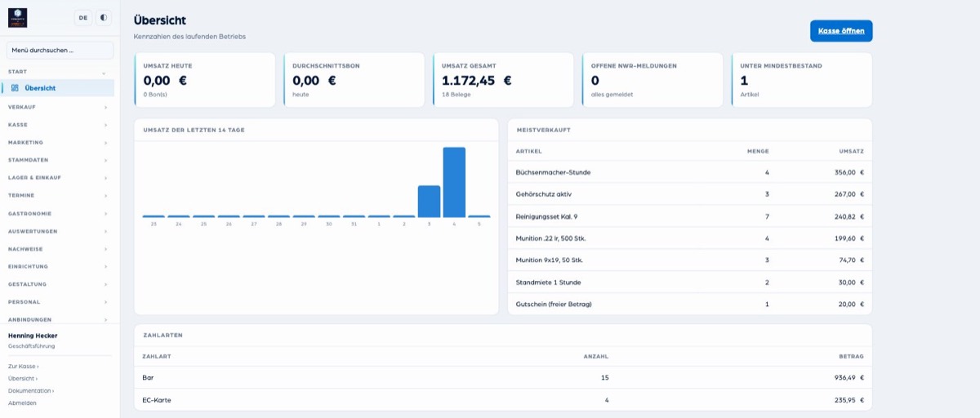Click the chart bar for day 3
The height and width of the screenshot is (418, 980).
point(429,202)
